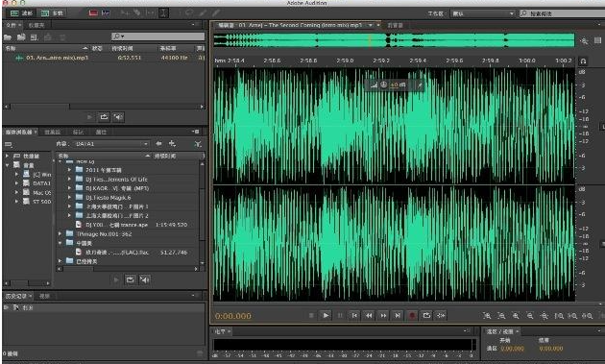This screenshot has width=605, height=364.
Task: Toggle the spectral pitch display button
Action: pyautogui.click(x=106, y=13)
